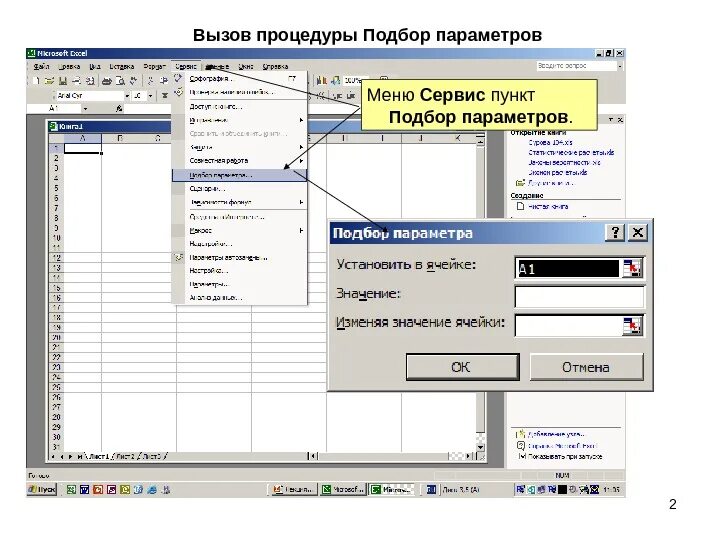Click the Print Preview toolbar icon
Screen dimensions: 720x540
click(x=120, y=81)
